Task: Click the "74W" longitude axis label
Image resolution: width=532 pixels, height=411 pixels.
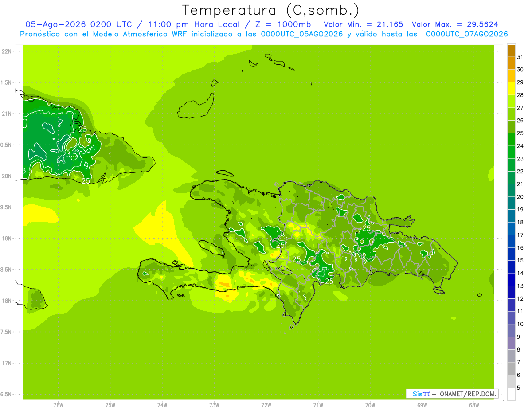Action: click(162, 405)
